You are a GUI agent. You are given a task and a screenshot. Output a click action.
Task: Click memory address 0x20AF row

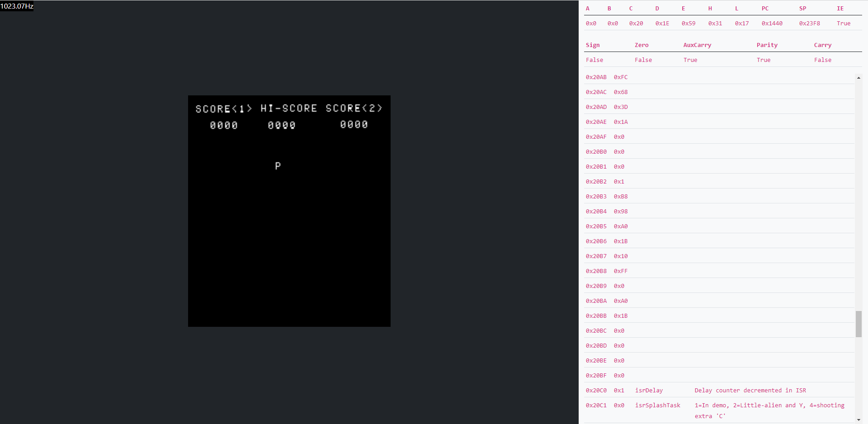719,137
